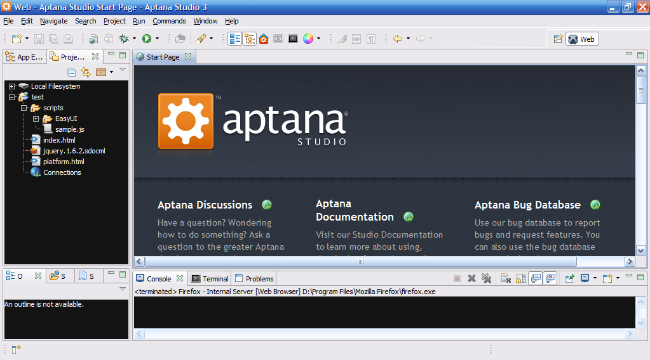Click the Remove Launch X icon in Console
The image size is (650, 360).
(471, 278)
